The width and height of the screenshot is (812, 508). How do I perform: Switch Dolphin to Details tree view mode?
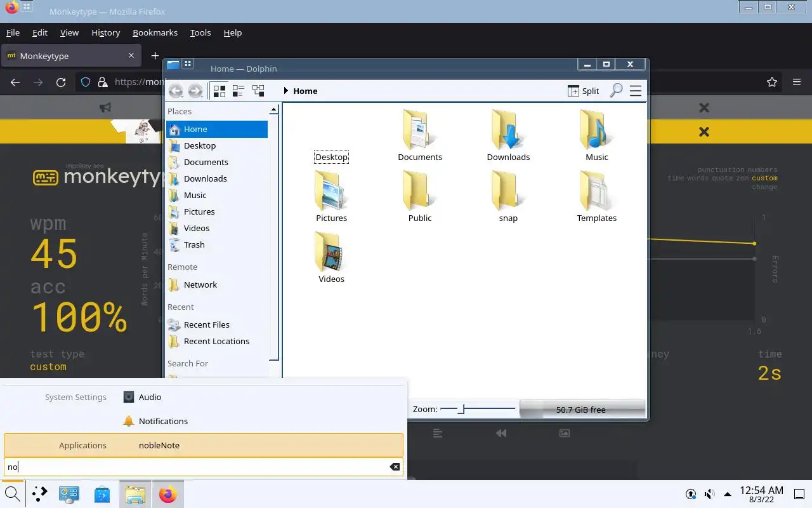tap(258, 91)
